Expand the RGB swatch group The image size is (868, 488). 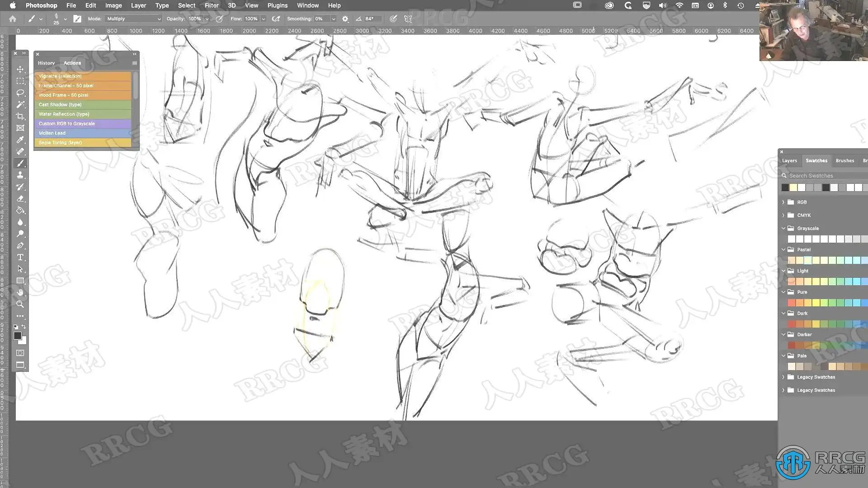[783, 202]
